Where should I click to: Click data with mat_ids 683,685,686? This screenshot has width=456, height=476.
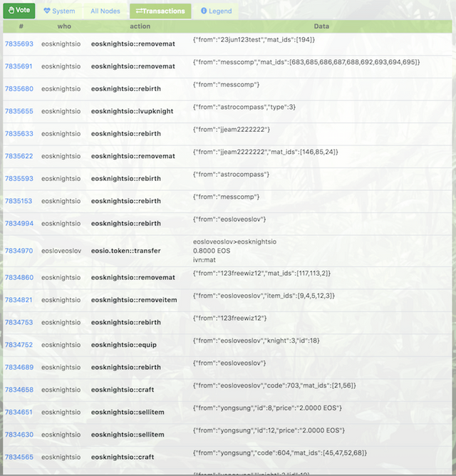click(x=306, y=62)
